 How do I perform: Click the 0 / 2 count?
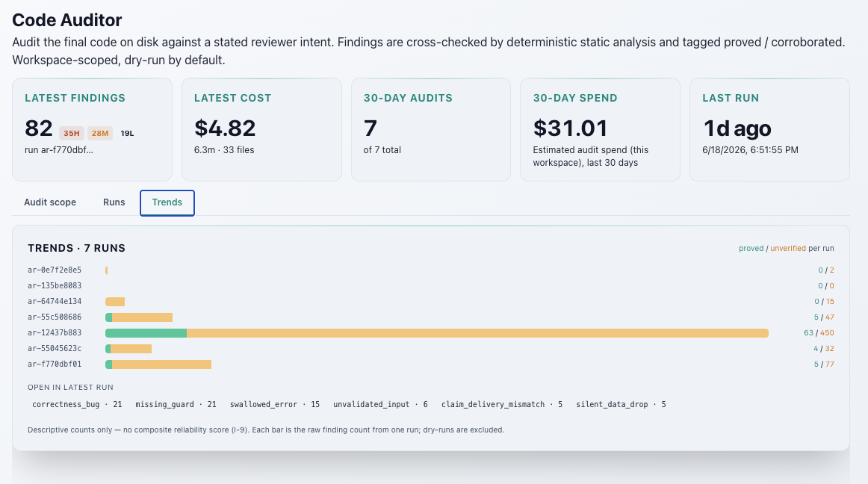pos(826,270)
